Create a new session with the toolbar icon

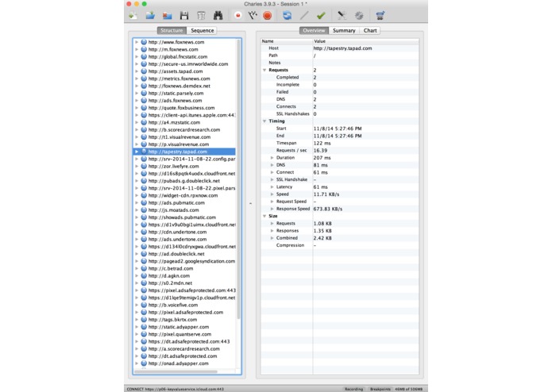pyautogui.click(x=133, y=15)
